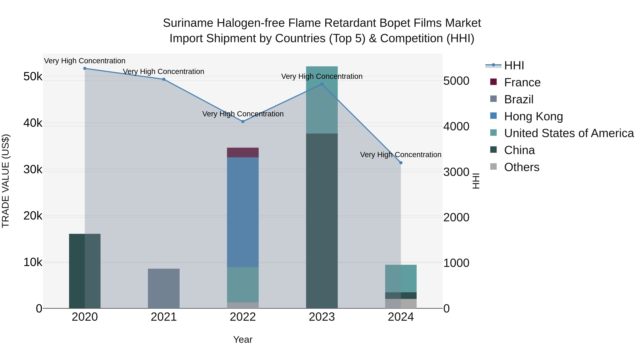Click the United States of America legend label
Viewport: 644px width, 362px height.
(569, 133)
